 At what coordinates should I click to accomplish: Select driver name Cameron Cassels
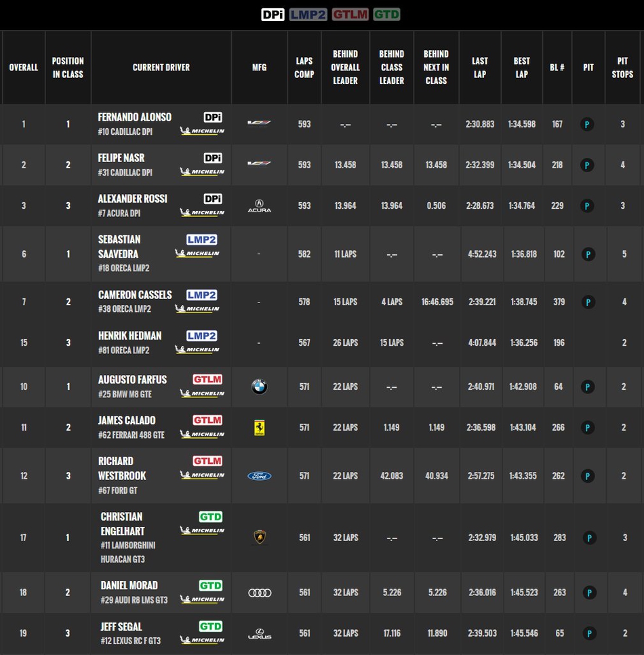(x=135, y=295)
